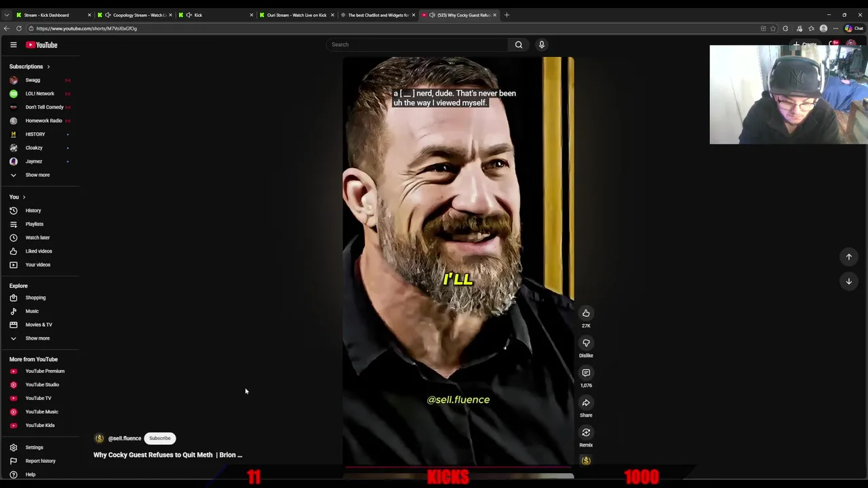Viewport: 868px width, 488px height.
Task: Open browser three-dot settings menu
Action: (x=835, y=28)
